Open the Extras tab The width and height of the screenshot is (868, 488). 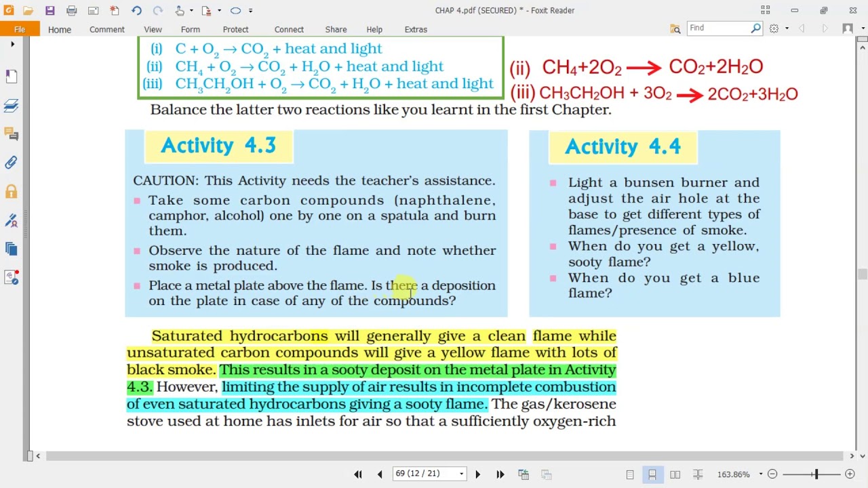(x=416, y=29)
